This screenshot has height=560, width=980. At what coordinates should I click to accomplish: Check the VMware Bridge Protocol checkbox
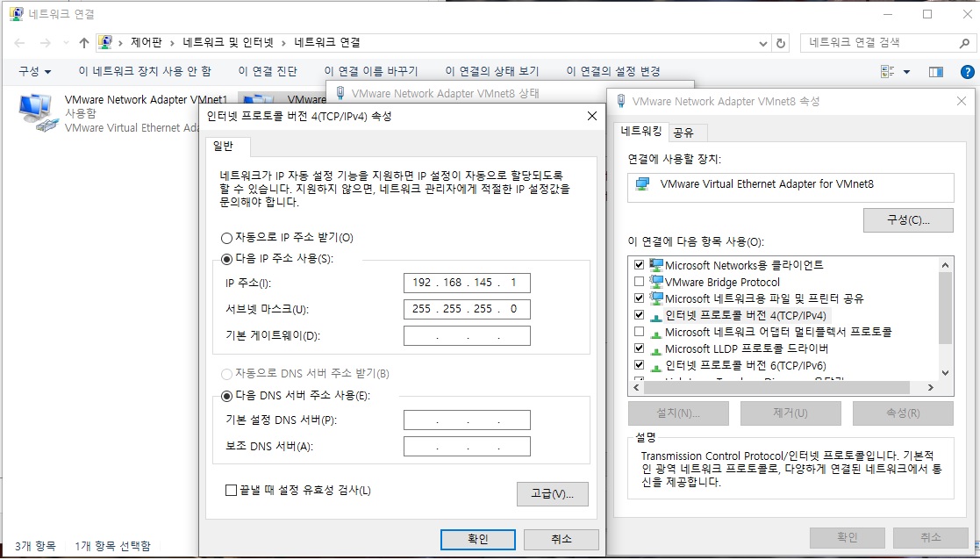(639, 282)
